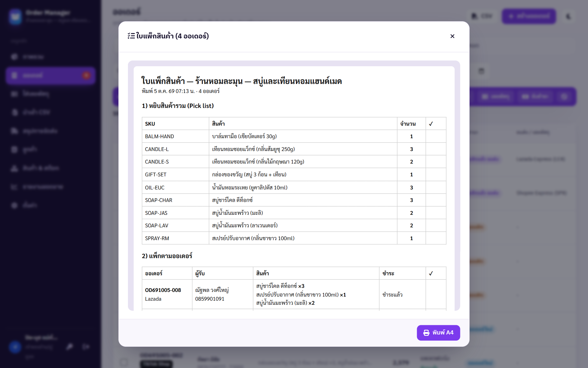Click the Lazada channel label under the order
Viewport: 588px width, 368px height.
pos(153,299)
